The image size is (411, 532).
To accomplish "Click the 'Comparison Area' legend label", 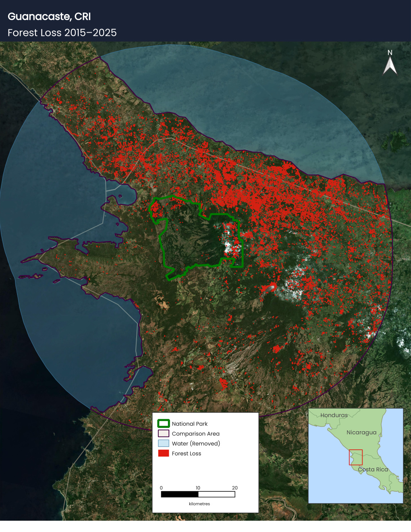I will (x=196, y=434).
